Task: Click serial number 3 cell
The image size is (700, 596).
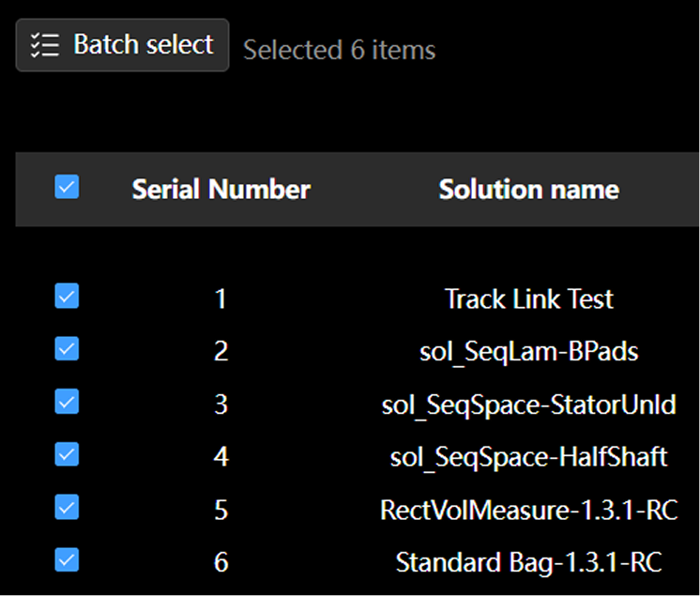Action: [x=221, y=405]
